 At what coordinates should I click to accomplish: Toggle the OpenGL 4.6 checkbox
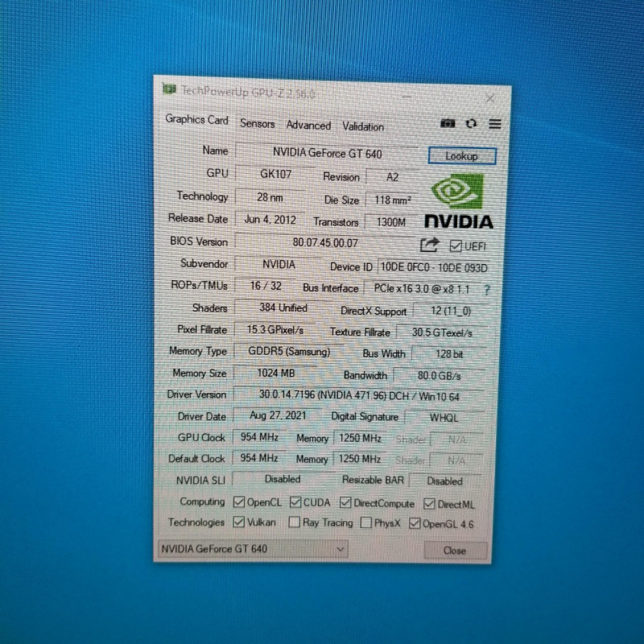click(414, 523)
